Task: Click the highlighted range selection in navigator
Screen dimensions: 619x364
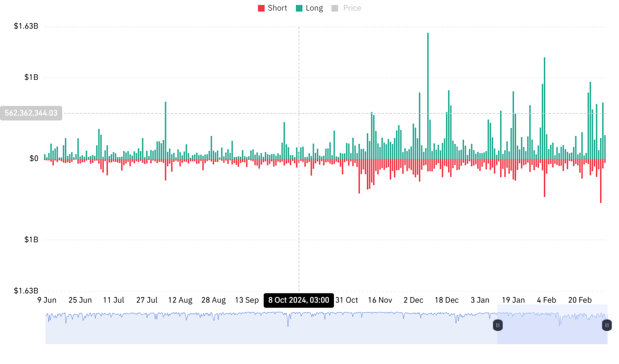Action: (552, 324)
